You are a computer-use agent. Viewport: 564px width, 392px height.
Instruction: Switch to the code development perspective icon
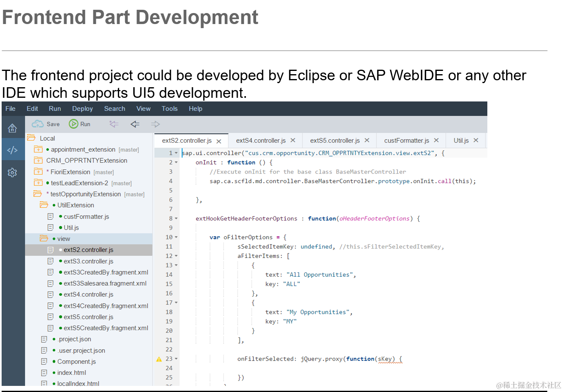[x=12, y=150]
